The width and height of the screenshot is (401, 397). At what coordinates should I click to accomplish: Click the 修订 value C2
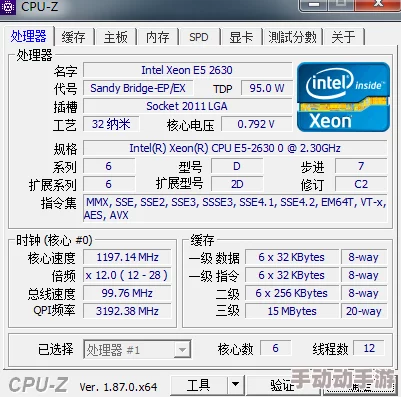coord(361,184)
